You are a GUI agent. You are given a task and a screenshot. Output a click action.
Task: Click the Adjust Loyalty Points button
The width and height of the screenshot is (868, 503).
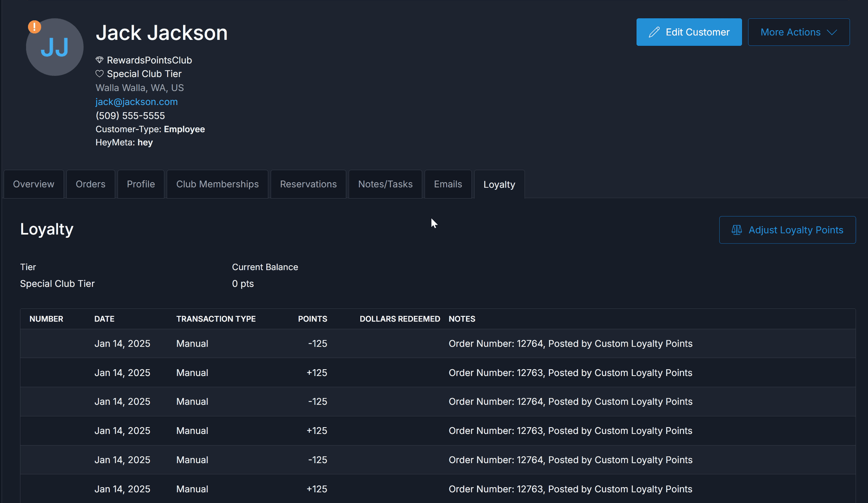click(788, 230)
